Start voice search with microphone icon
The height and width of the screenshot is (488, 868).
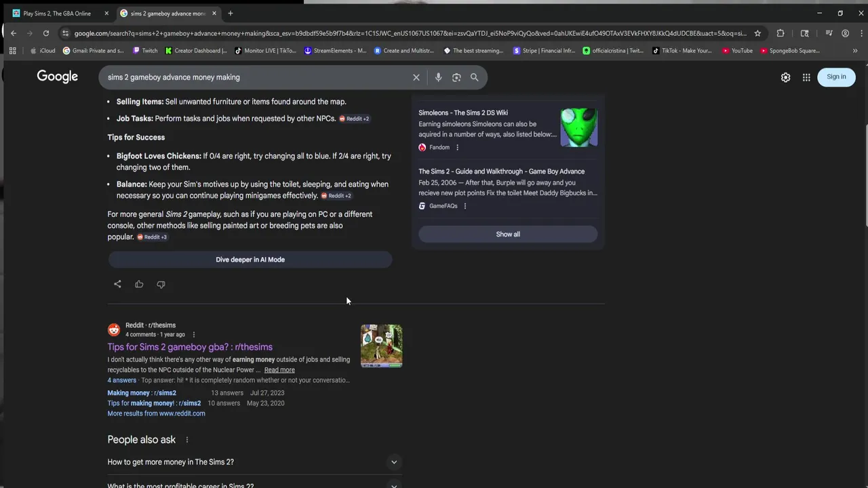tap(438, 77)
